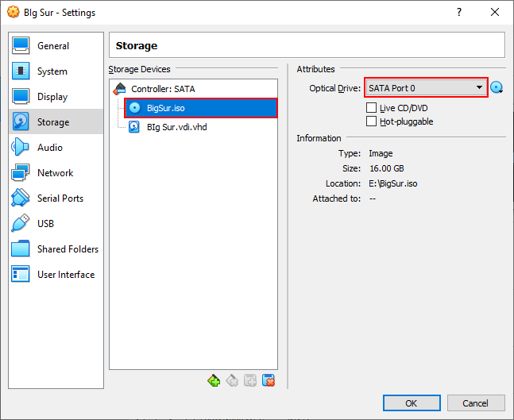Click the Cancel button
The width and height of the screenshot is (514, 420).
click(476, 403)
